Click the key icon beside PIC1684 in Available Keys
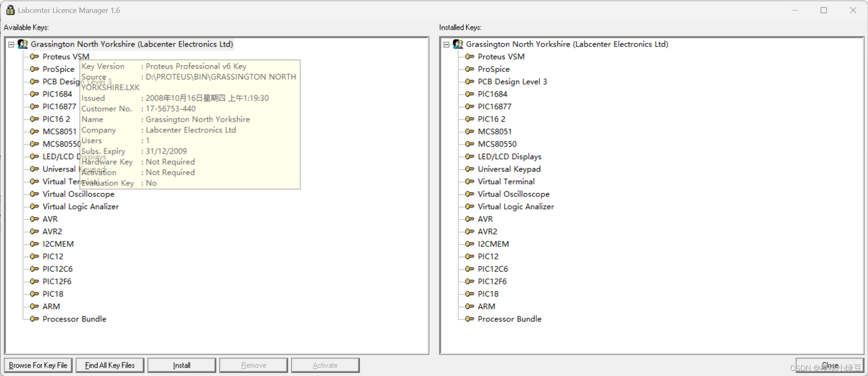The height and width of the screenshot is (376, 868). coord(35,94)
